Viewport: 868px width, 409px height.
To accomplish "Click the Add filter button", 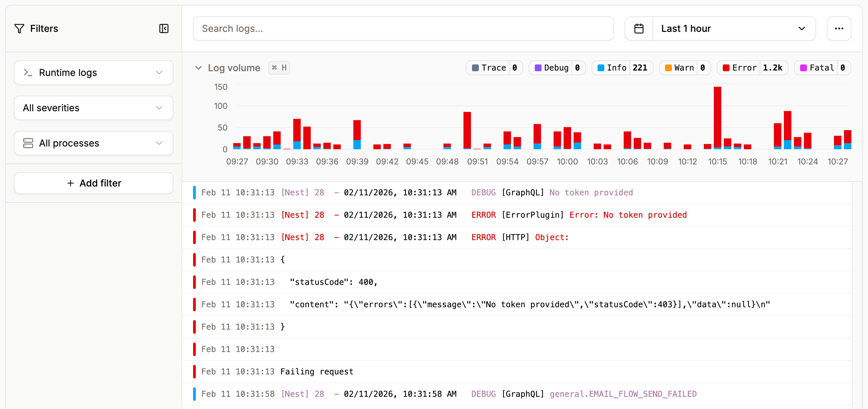I will [x=93, y=183].
